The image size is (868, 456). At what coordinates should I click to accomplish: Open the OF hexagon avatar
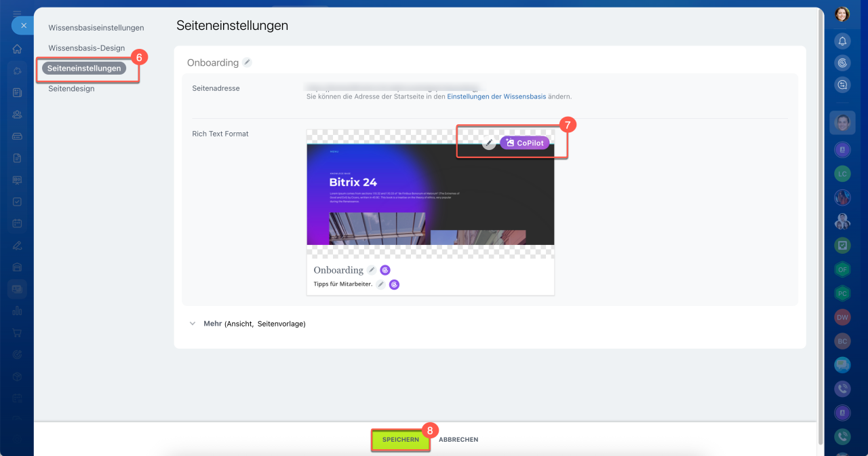[842, 269]
